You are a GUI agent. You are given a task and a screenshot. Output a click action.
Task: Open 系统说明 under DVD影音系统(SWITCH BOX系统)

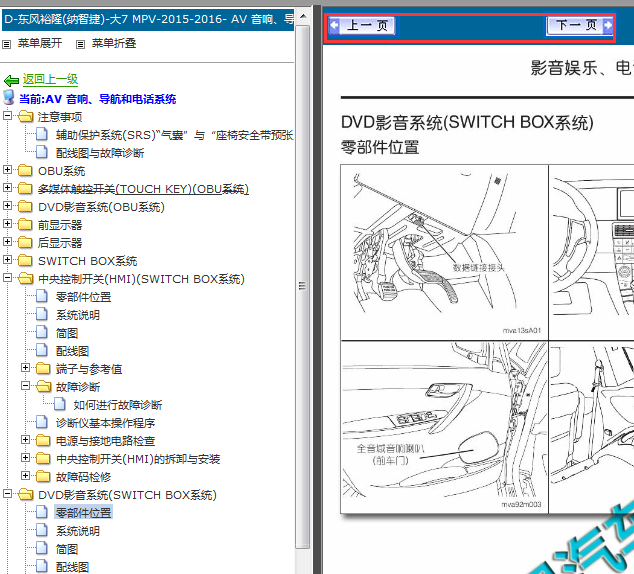(x=78, y=531)
